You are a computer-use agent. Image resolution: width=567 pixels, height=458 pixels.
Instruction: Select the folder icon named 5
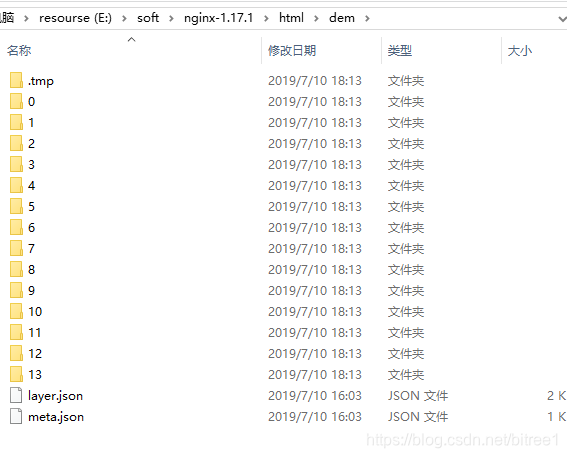click(x=16, y=206)
